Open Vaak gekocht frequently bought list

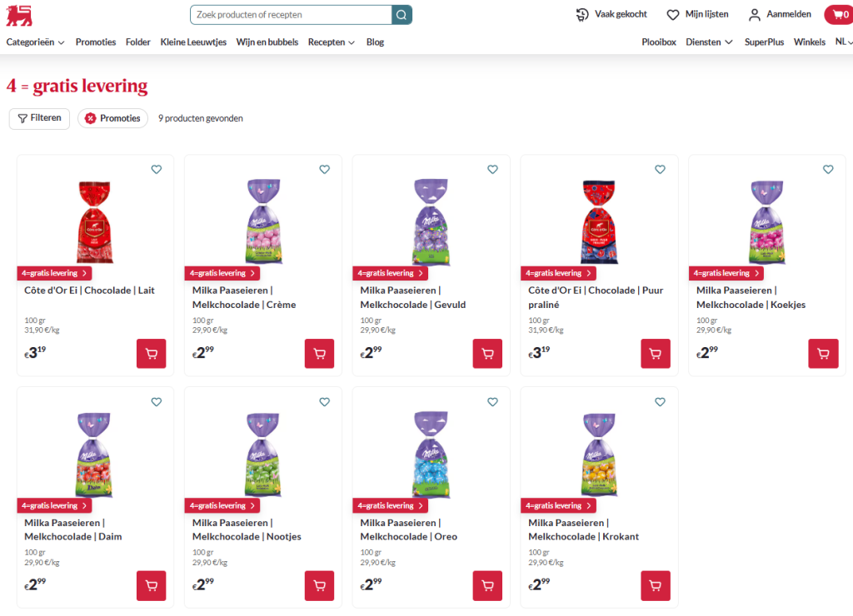(611, 15)
